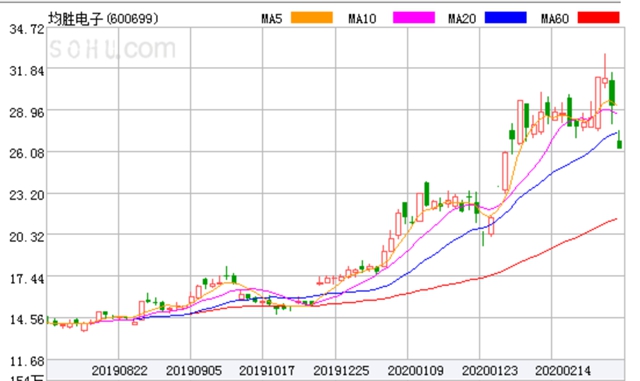Click the MA10 legend label
Viewport: 640px width, 381px height.
[362, 19]
